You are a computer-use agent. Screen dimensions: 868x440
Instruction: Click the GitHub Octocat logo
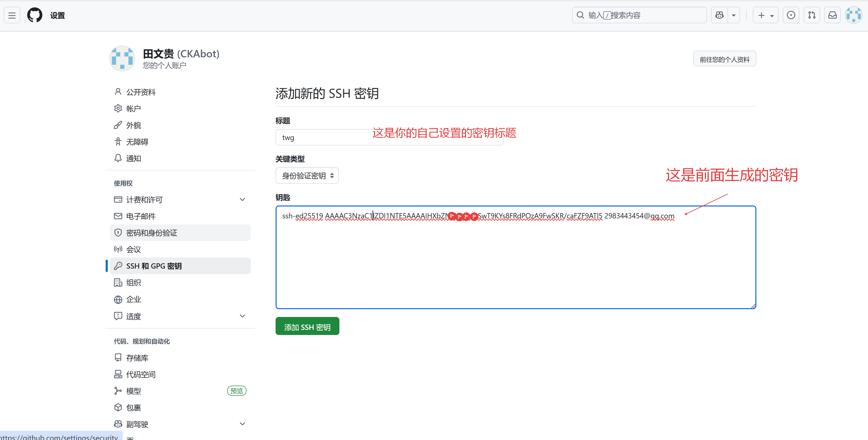pyautogui.click(x=35, y=15)
